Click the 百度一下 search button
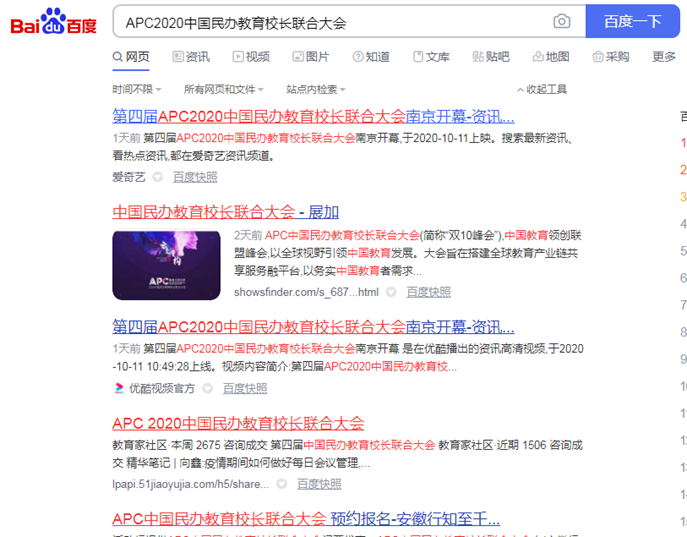 pos(635,22)
